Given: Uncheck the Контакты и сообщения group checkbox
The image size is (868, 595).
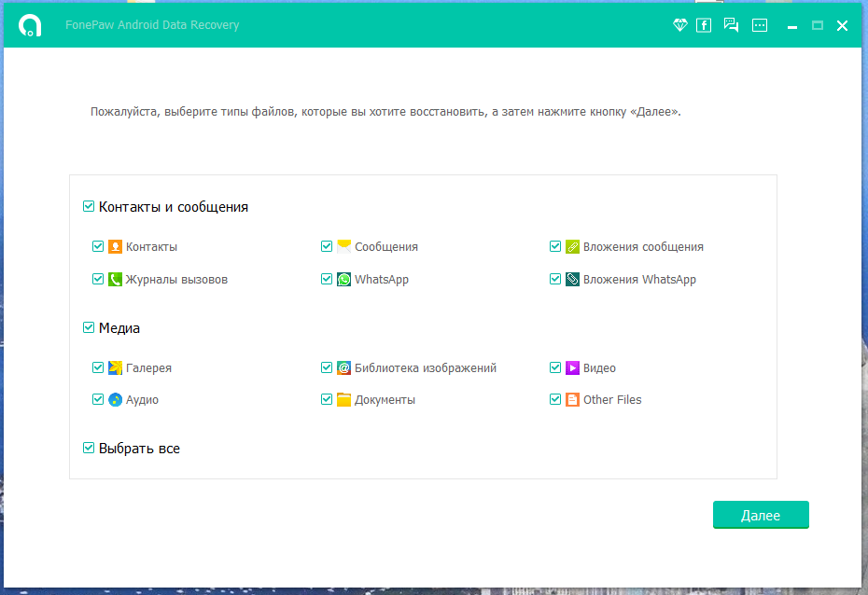Looking at the screenshot, I should tap(89, 206).
